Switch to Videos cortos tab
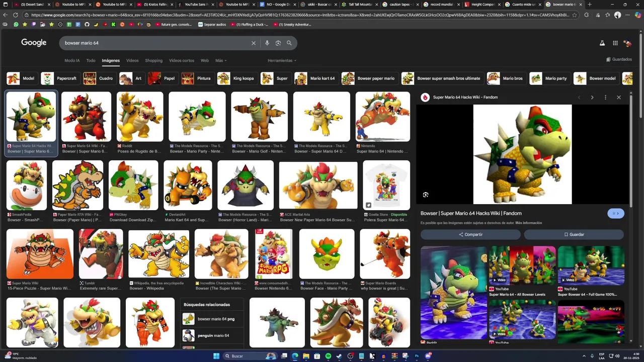 pos(182,60)
